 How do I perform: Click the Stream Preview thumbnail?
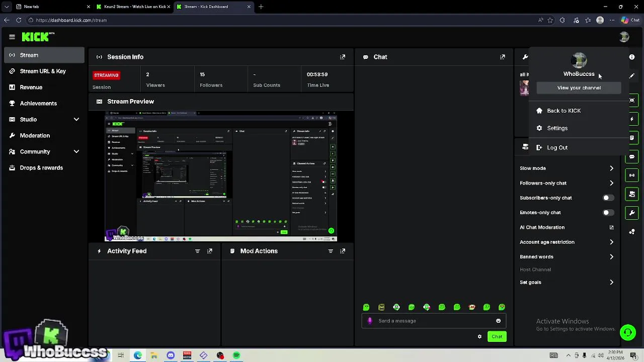click(221, 176)
